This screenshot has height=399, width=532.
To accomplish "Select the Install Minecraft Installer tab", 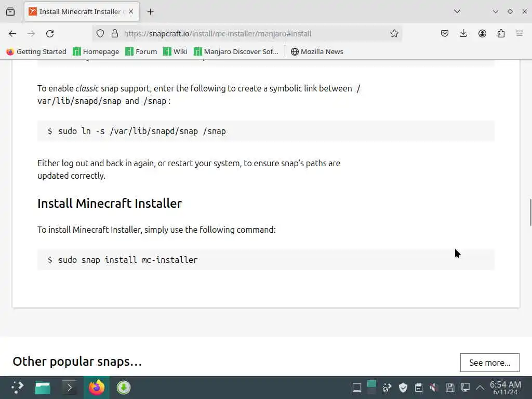I will [x=82, y=11].
